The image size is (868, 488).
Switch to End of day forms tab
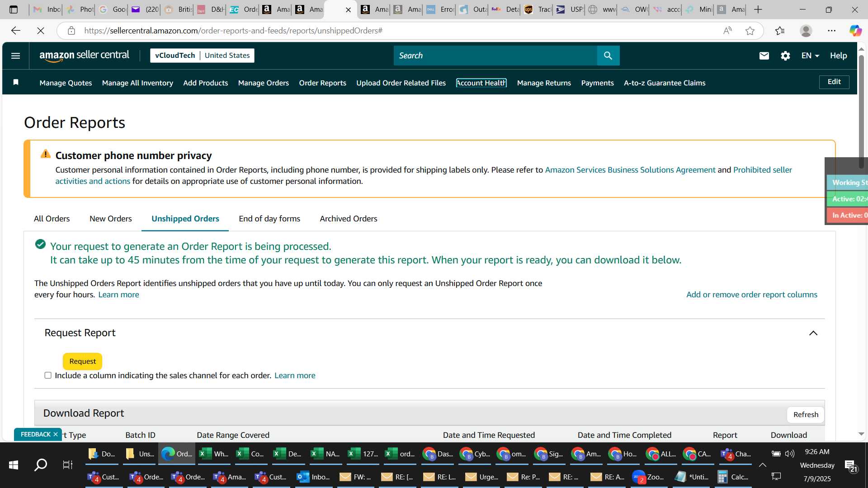269,219
